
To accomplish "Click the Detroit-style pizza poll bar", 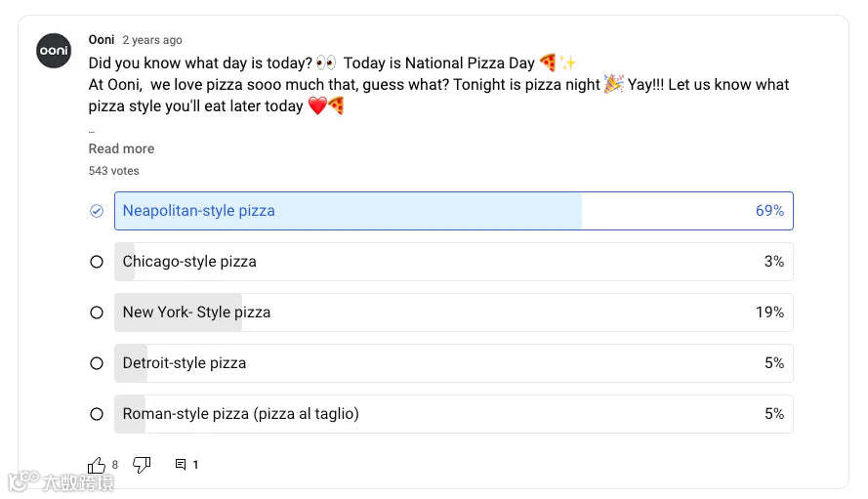I will point(453,363).
